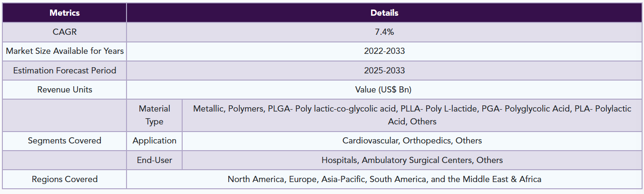Click the 7.4% CAGR value
644x194 pixels.
384,32
